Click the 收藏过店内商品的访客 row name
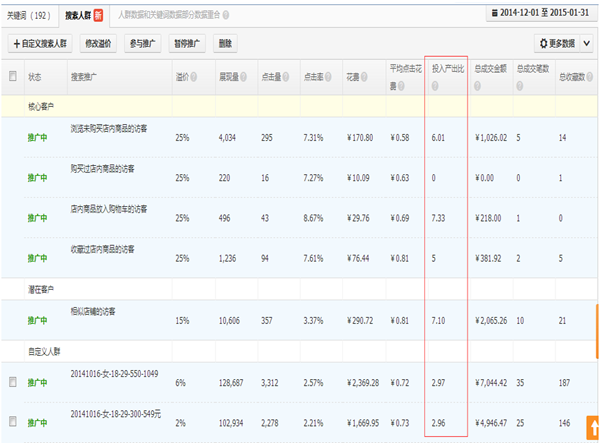 click(102, 249)
